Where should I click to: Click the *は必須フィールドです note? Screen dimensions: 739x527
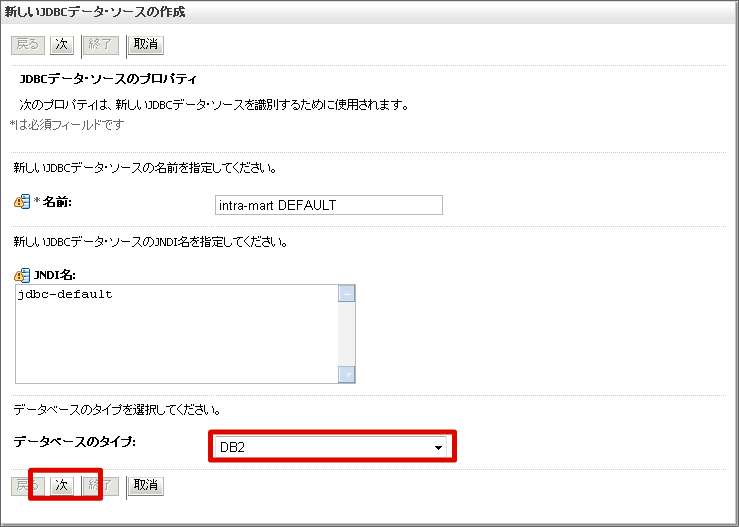(67, 124)
